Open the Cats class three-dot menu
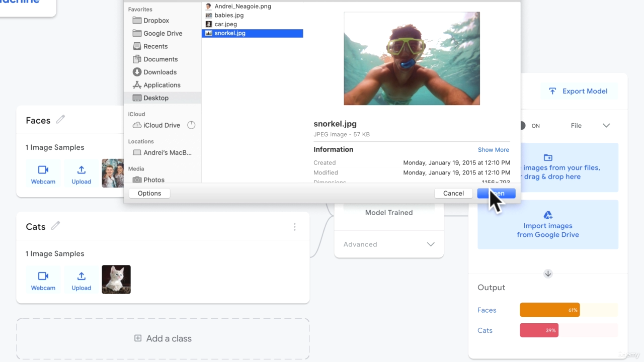The height and width of the screenshot is (362, 644). (x=294, y=227)
